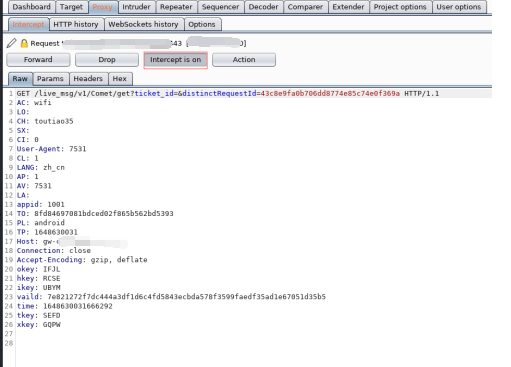The height and width of the screenshot is (367, 511).
Task: Open the Target tab
Action: 71,7
